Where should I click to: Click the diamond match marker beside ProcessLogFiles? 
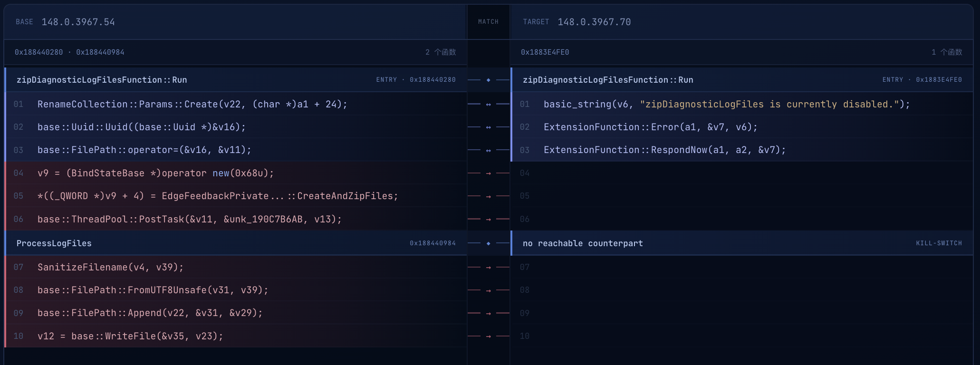tap(488, 243)
